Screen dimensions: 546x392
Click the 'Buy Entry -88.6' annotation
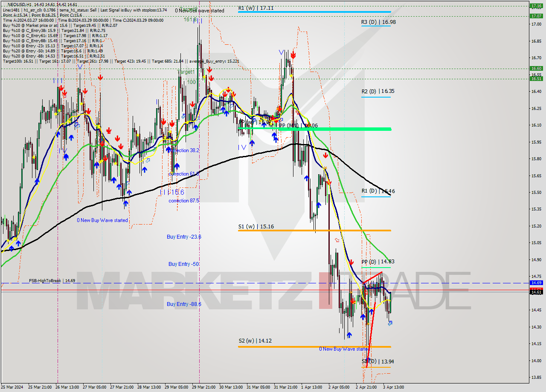point(184,304)
